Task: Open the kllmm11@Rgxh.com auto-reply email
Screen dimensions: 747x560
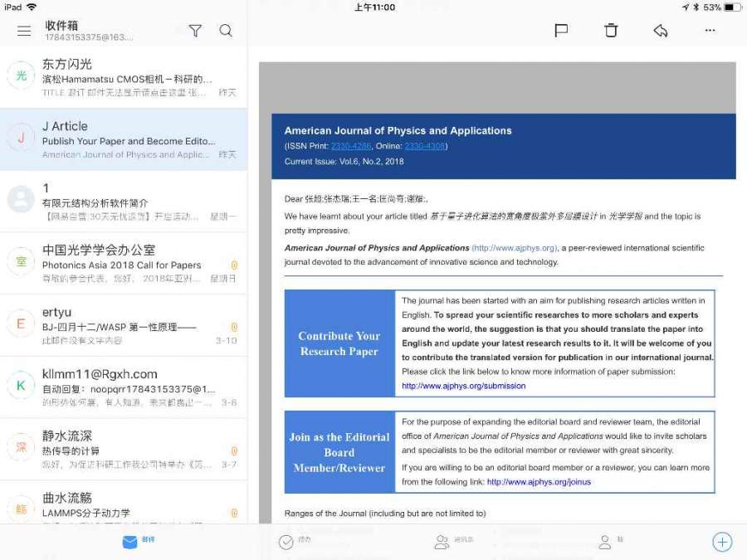Action: point(124,387)
